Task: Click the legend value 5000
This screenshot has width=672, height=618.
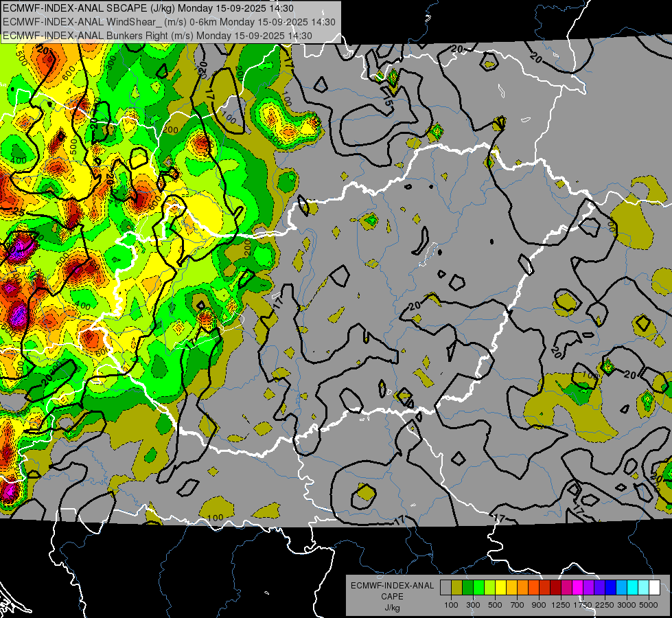Action: tap(649, 605)
